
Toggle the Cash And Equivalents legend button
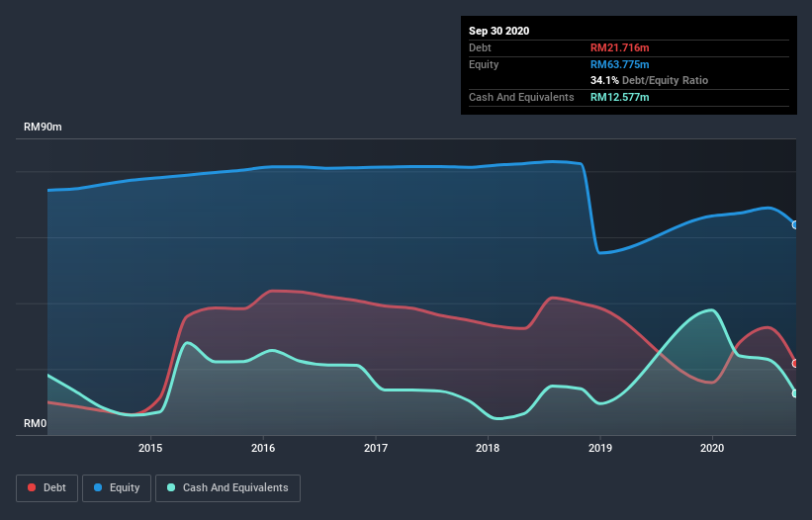(x=227, y=488)
